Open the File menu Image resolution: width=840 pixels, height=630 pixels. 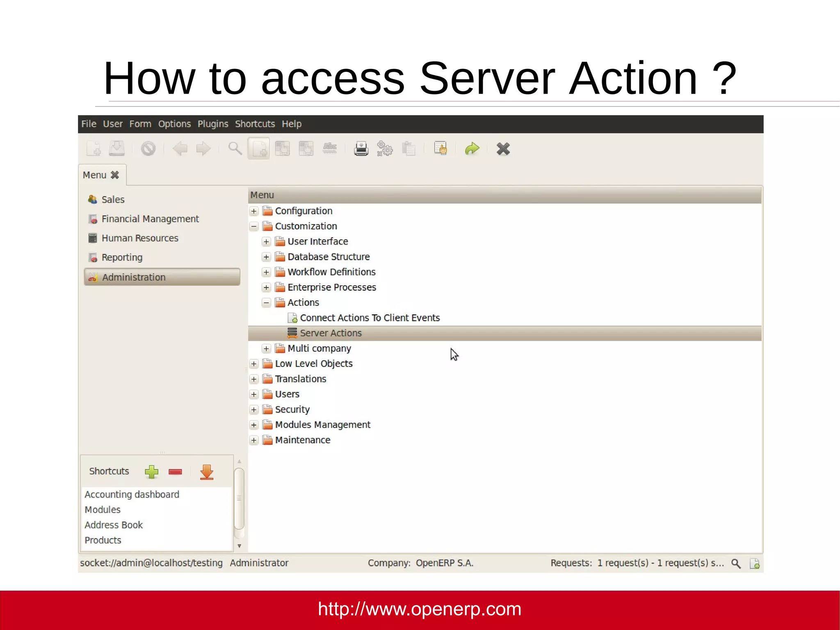pyautogui.click(x=89, y=124)
